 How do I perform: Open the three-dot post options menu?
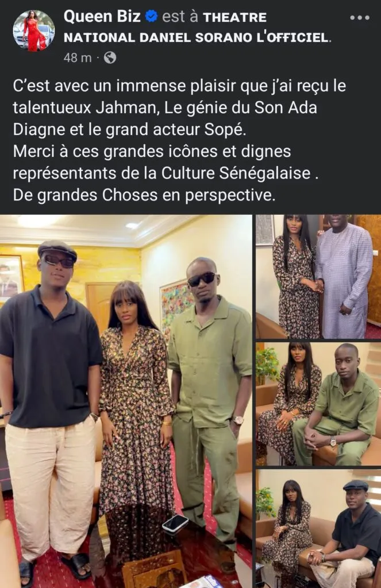click(x=360, y=17)
